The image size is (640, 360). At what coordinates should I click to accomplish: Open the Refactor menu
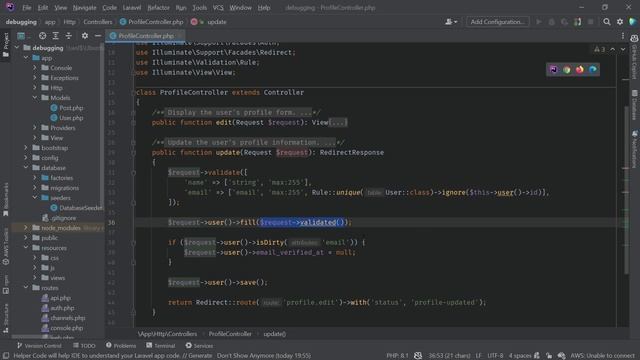[x=158, y=8]
